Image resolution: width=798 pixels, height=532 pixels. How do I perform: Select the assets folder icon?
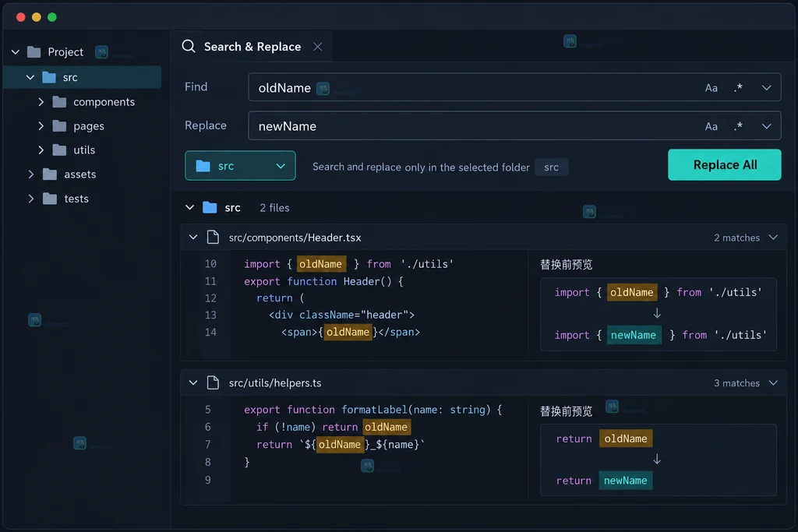[x=50, y=174]
